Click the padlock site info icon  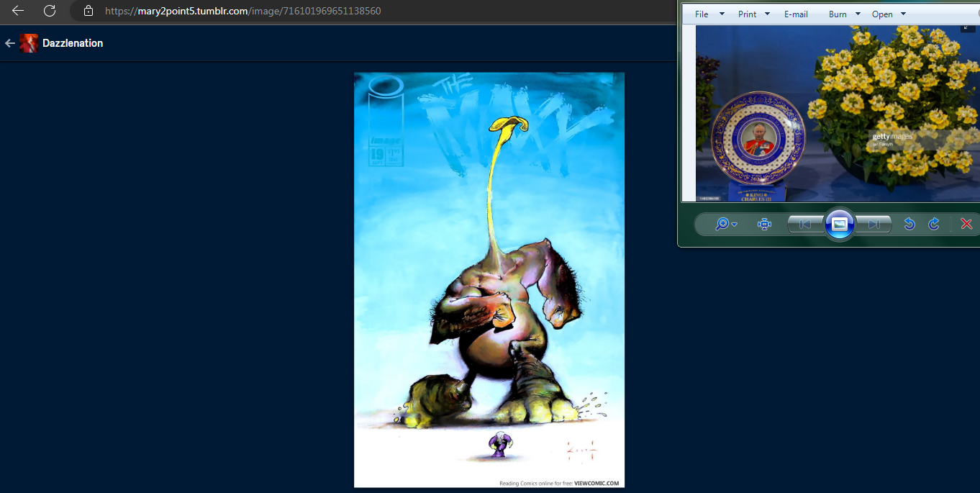tap(89, 11)
